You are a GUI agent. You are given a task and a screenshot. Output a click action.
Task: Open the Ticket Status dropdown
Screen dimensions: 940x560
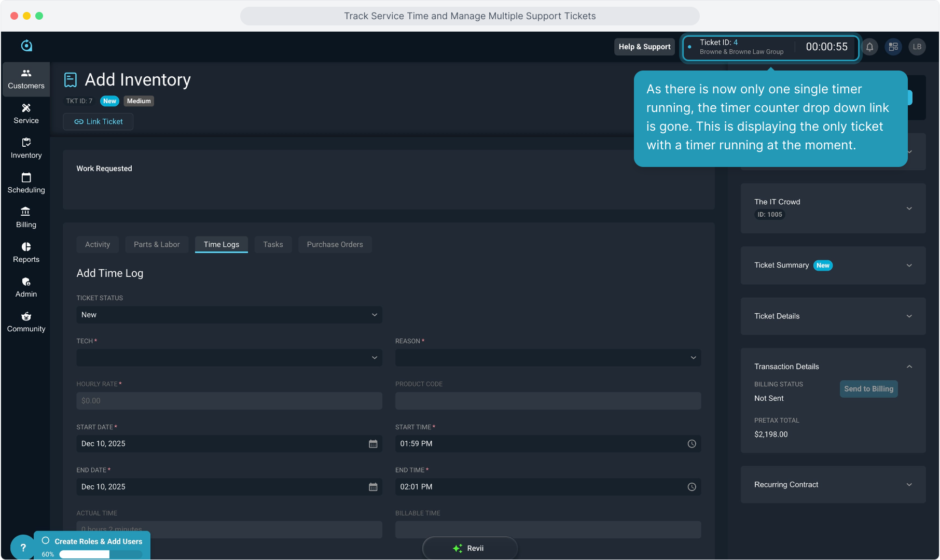(x=229, y=315)
